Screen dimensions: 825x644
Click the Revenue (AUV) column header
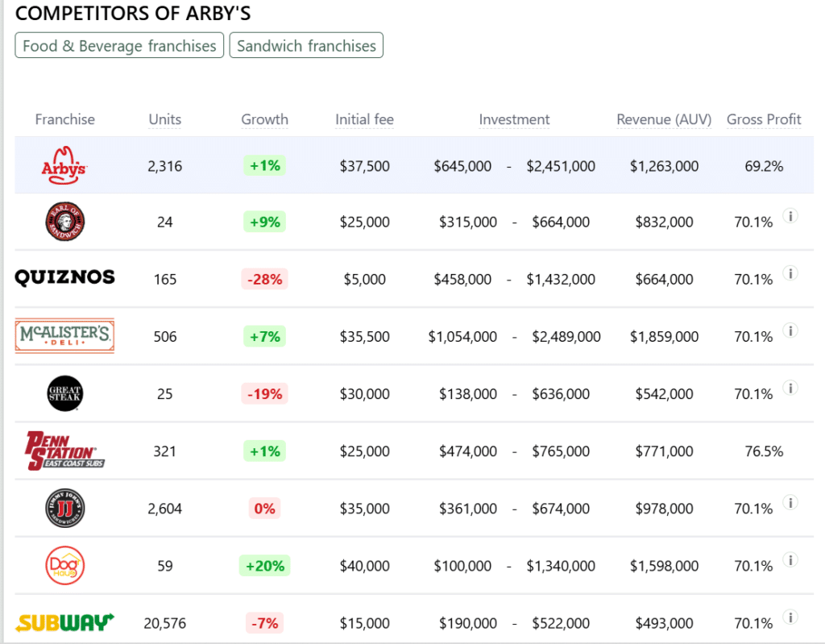(x=664, y=119)
